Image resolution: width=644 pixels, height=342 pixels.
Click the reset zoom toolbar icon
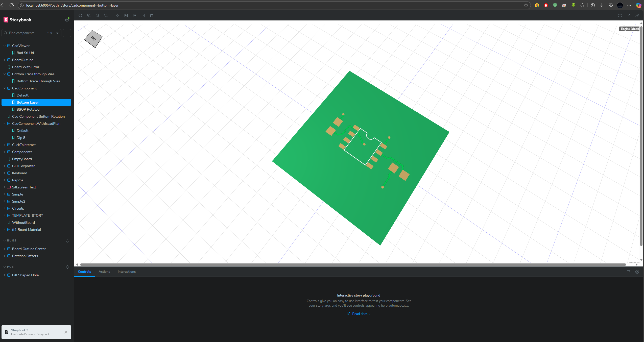pyautogui.click(x=106, y=15)
